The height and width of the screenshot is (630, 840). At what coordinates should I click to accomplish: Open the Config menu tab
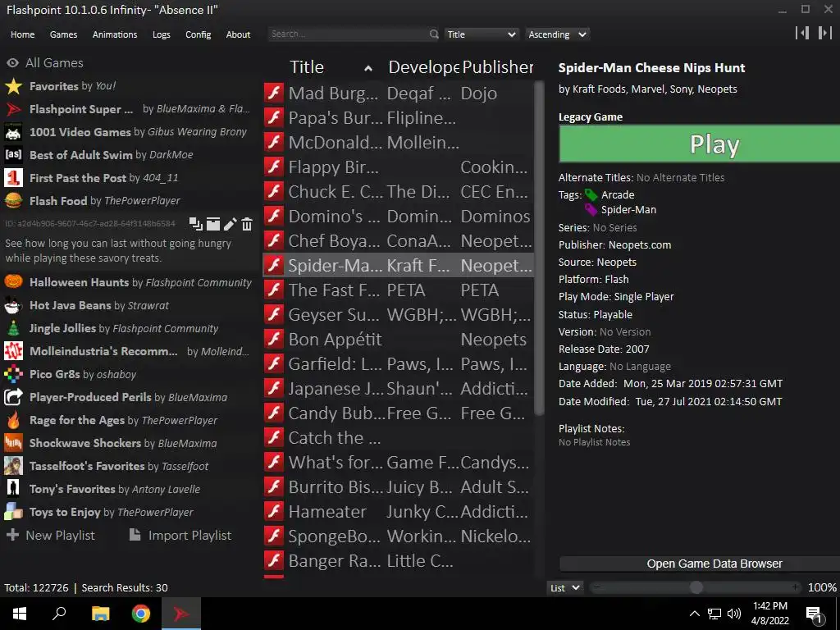click(199, 34)
